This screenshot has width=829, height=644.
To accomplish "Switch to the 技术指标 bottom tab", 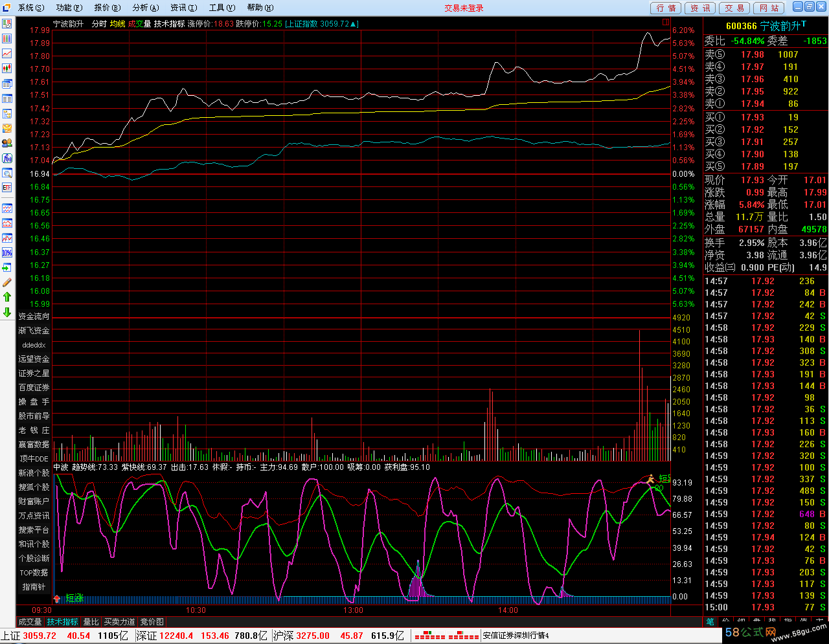I will pyautogui.click(x=63, y=622).
